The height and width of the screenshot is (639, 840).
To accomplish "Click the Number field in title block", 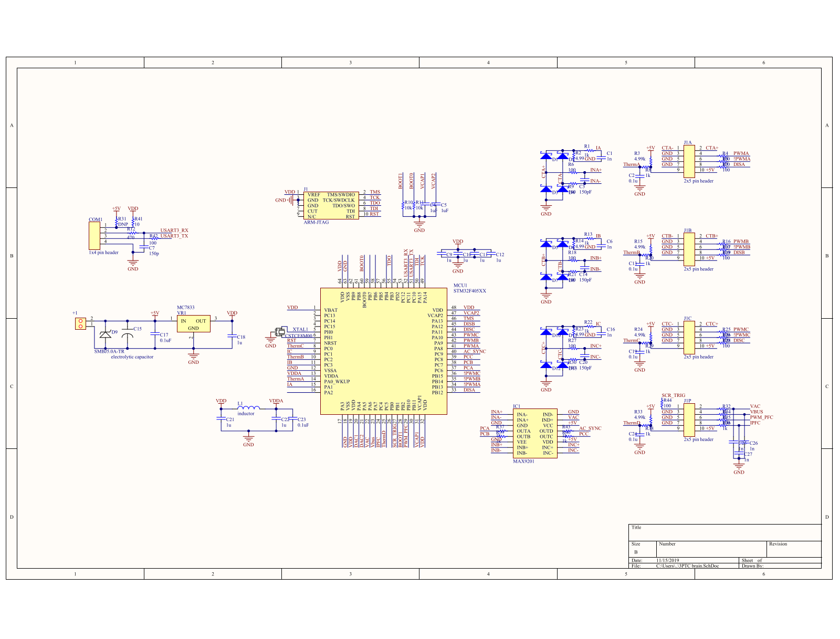I will pos(711,549).
